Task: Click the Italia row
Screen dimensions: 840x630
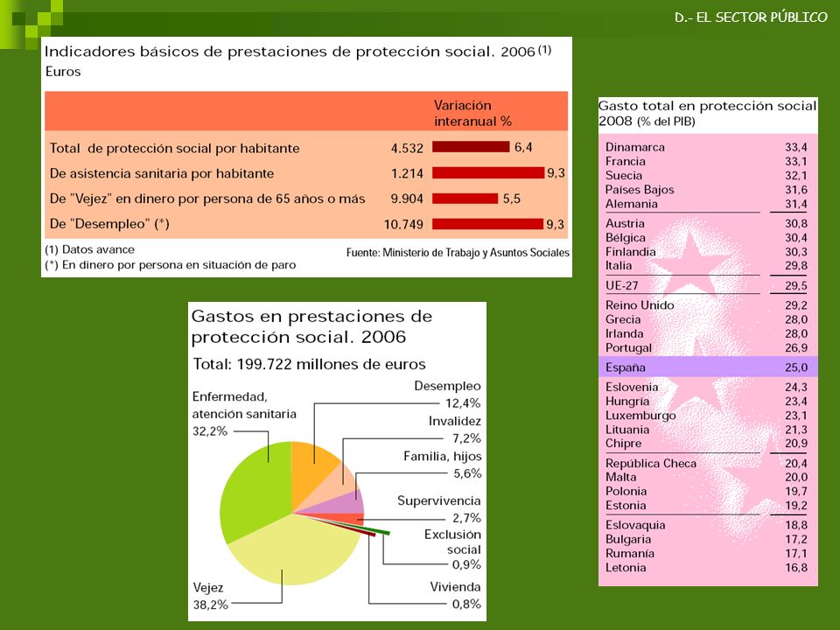Action: pyautogui.click(x=706, y=266)
